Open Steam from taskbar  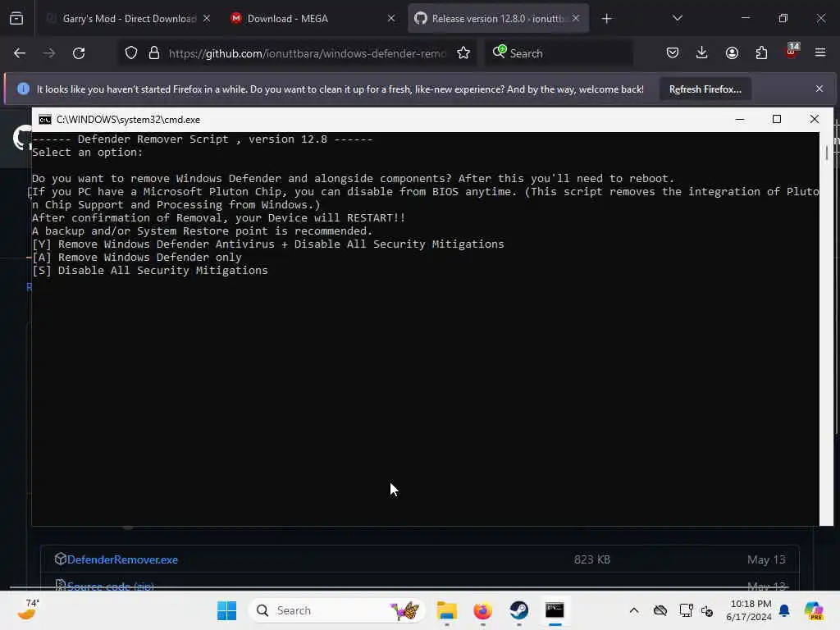[518, 610]
